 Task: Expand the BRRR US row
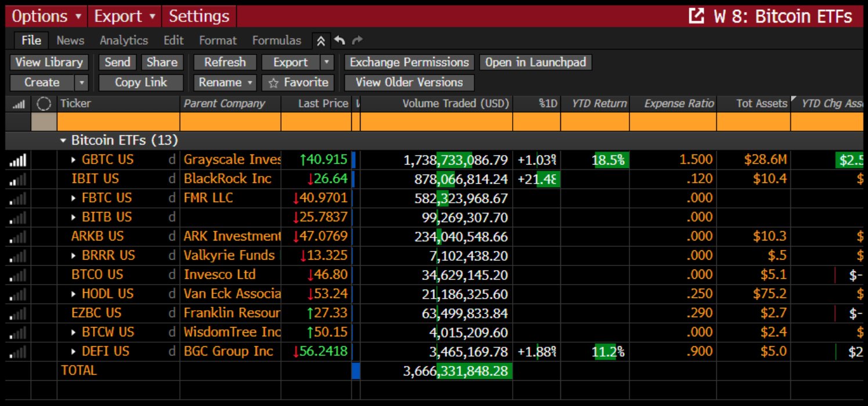coord(74,256)
